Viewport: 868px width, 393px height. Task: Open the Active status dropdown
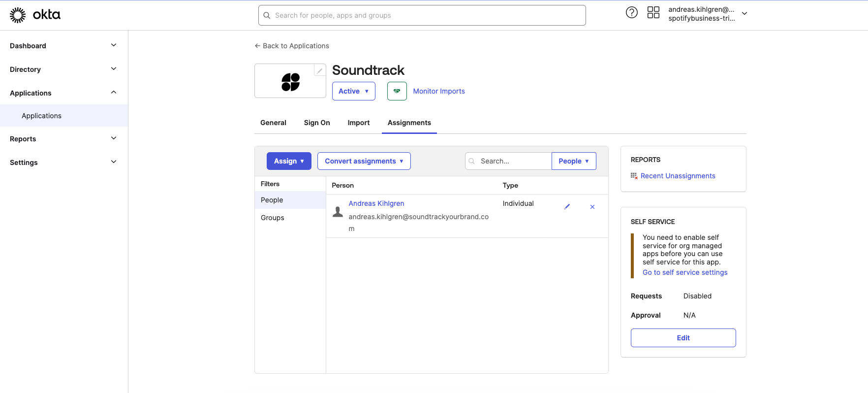coord(354,91)
